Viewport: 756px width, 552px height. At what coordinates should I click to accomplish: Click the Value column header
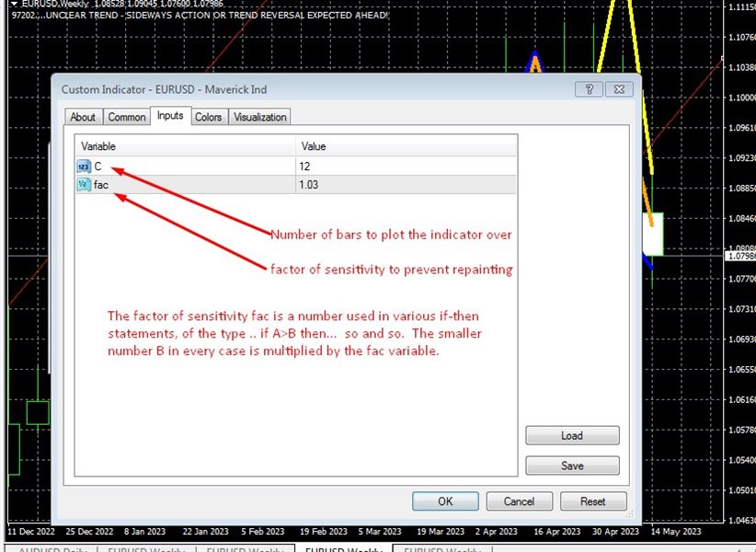pos(406,146)
